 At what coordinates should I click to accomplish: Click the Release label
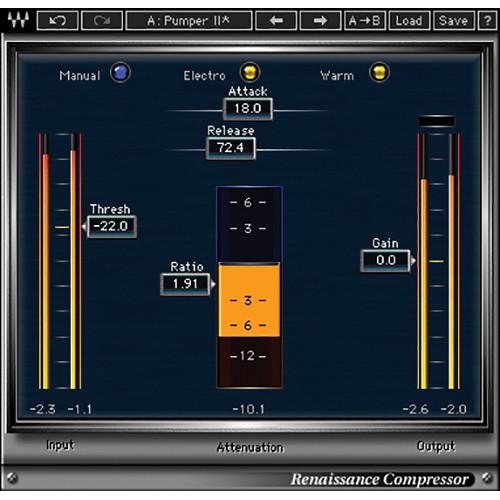tap(231, 131)
